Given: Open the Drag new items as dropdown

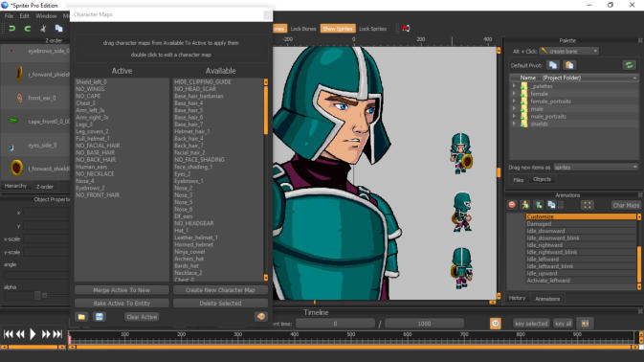Looking at the screenshot, I should coord(595,168).
